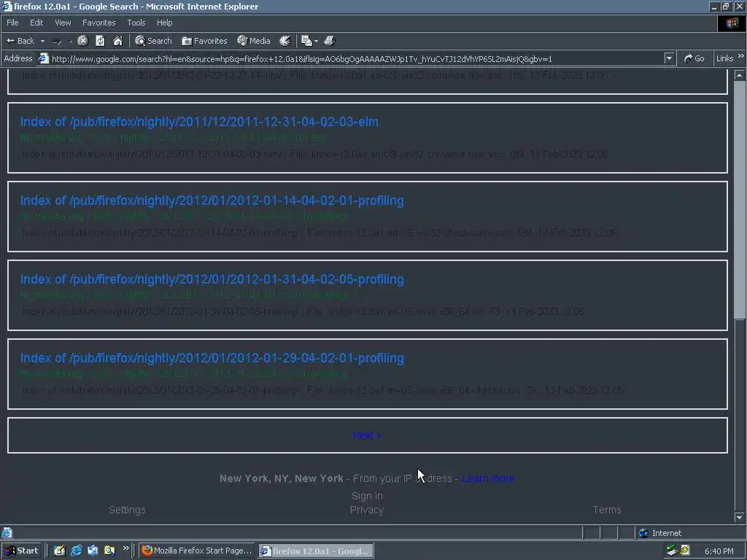
Task: Expand the Quick Launch overflow chevron
Action: [125, 548]
